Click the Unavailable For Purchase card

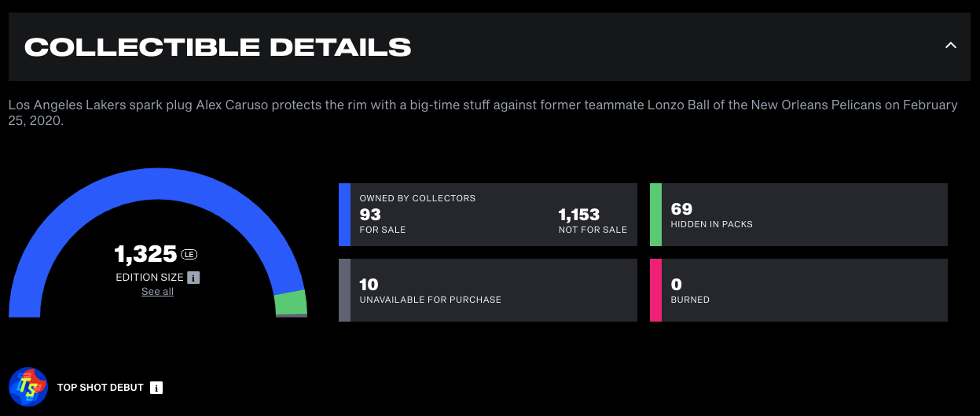pyautogui.click(x=488, y=290)
